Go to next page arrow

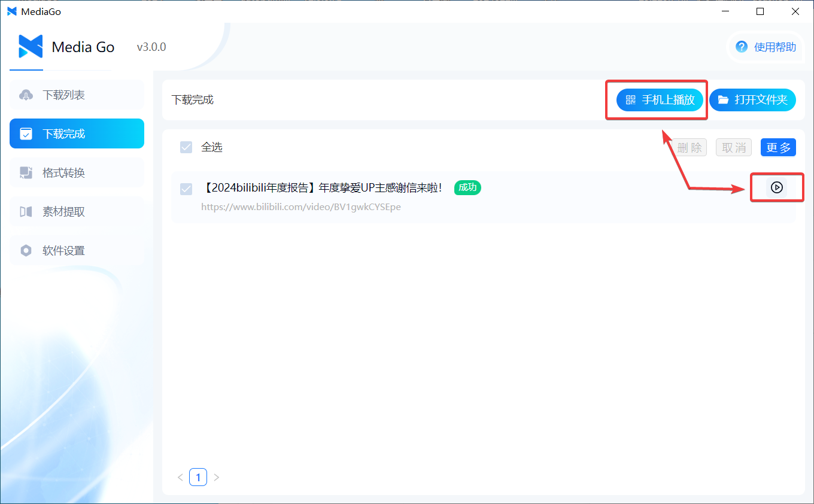coord(217,477)
